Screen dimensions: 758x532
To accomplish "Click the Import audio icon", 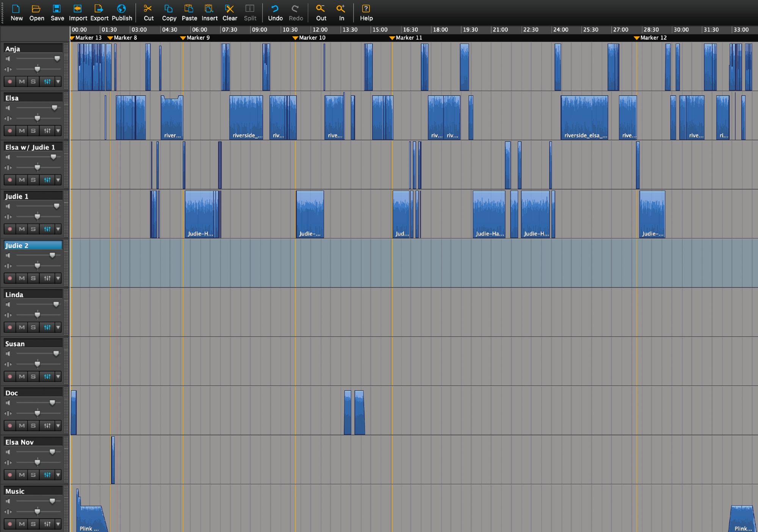I will click(x=78, y=9).
